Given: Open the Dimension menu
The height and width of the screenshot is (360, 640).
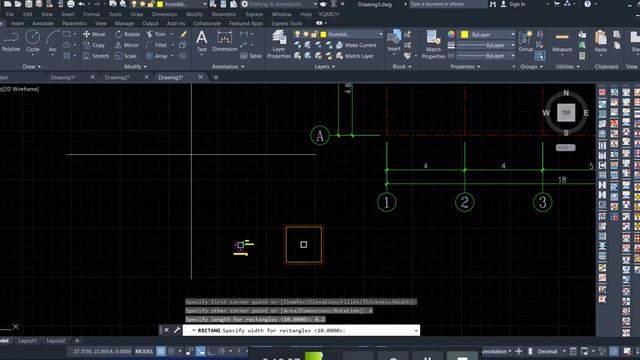Looking at the screenshot, I should pyautogui.click(x=164, y=14).
